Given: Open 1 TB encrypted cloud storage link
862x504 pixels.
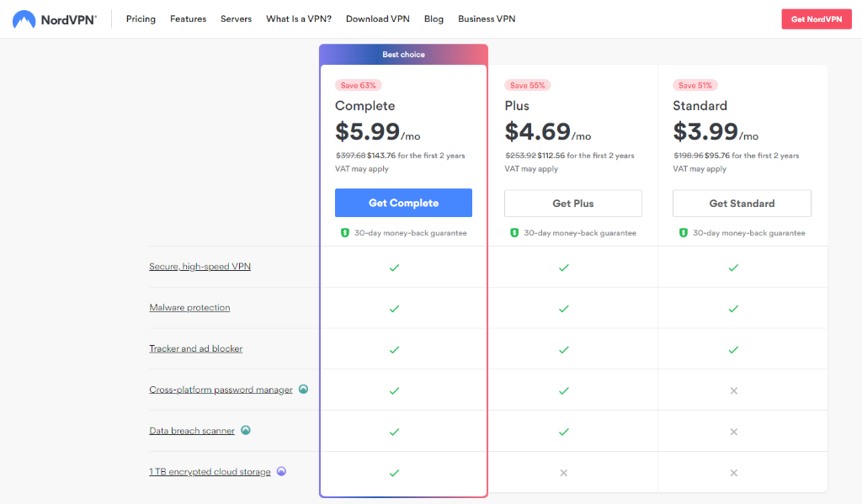Looking at the screenshot, I should pyautogui.click(x=210, y=471).
